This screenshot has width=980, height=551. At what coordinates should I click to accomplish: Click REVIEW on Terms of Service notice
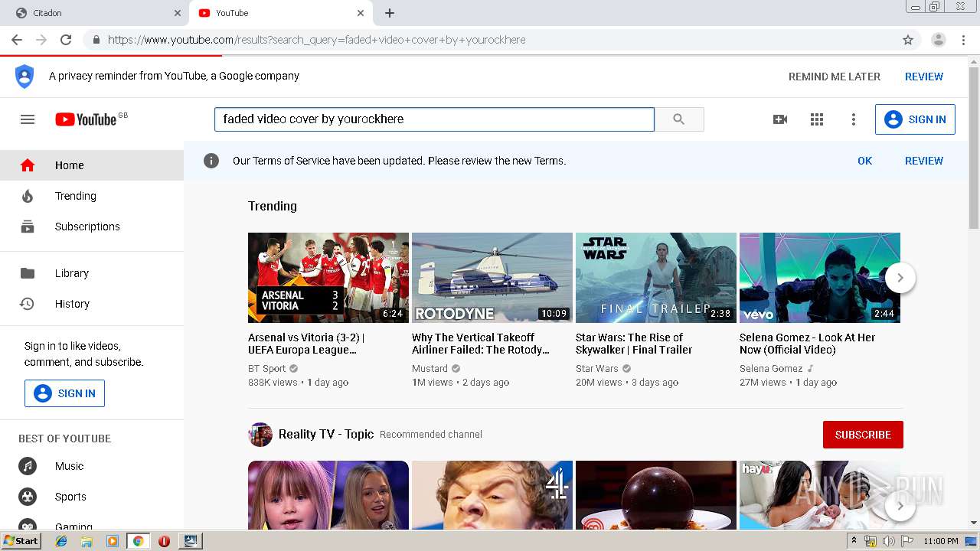pos(924,161)
